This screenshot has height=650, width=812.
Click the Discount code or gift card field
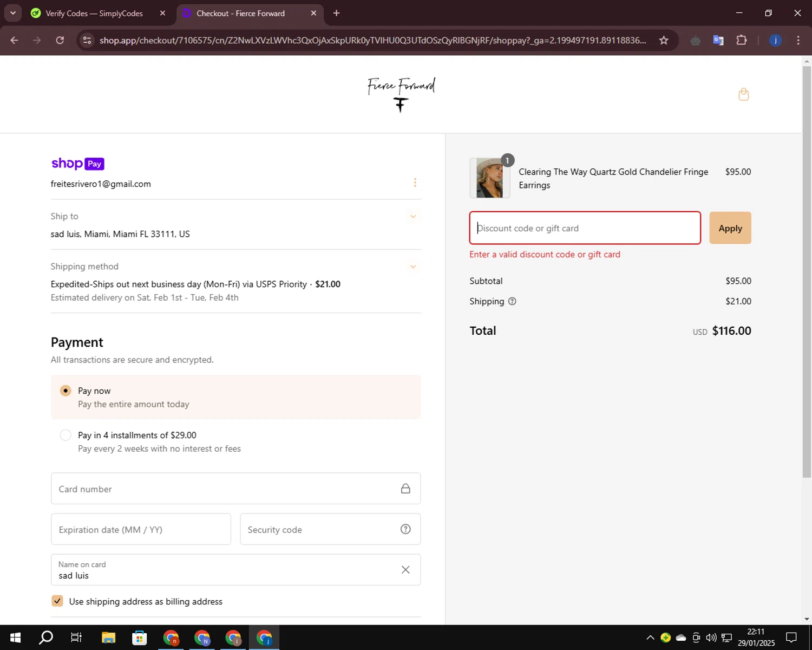pos(585,228)
